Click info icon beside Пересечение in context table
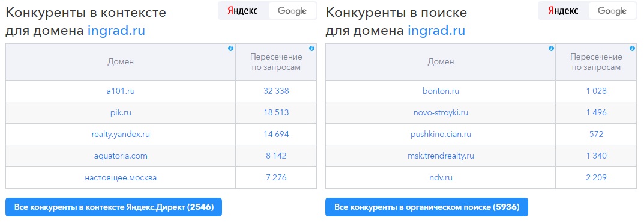The image size is (644, 223). pyautogui.click(x=311, y=49)
